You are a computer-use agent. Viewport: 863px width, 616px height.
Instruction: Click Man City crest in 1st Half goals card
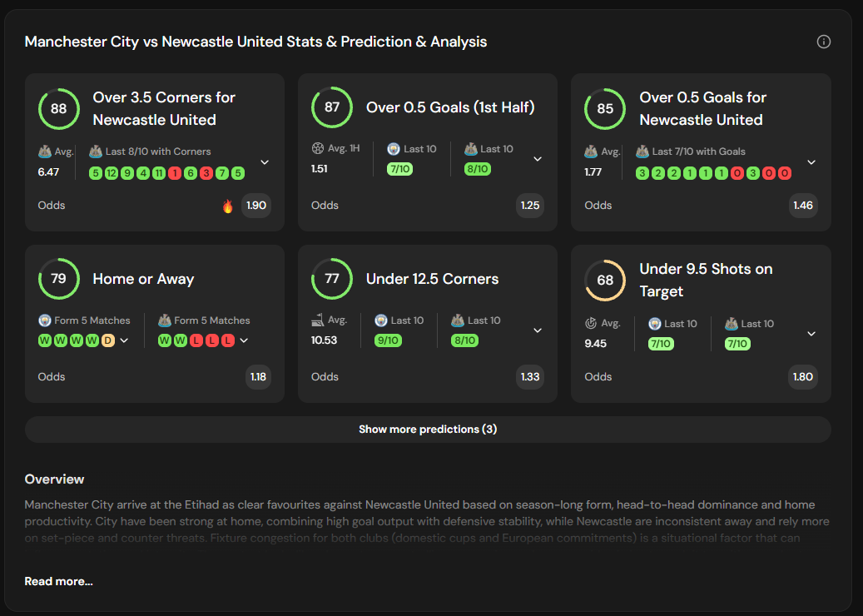point(393,149)
